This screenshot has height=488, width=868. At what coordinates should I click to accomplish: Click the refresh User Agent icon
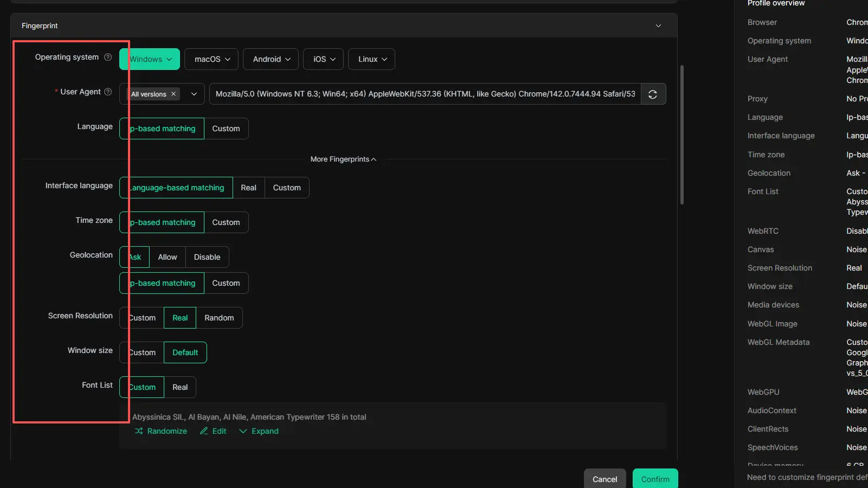(x=653, y=94)
